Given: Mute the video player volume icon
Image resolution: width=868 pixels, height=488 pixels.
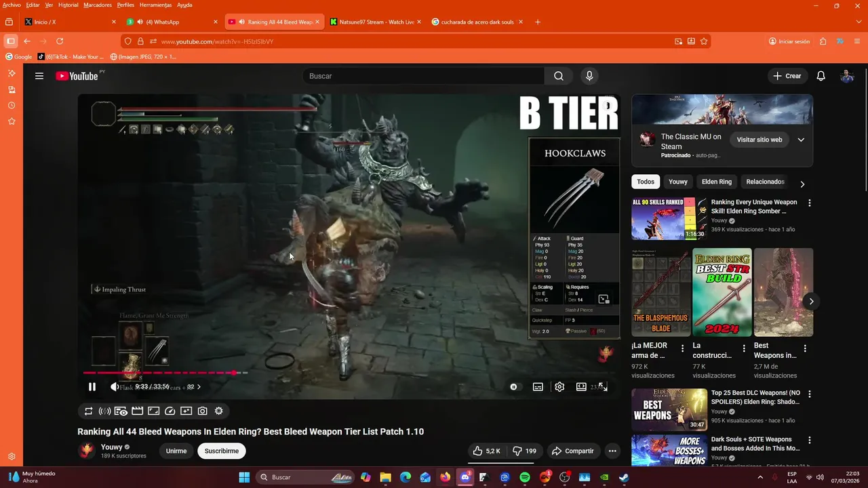Looking at the screenshot, I should coord(115,387).
